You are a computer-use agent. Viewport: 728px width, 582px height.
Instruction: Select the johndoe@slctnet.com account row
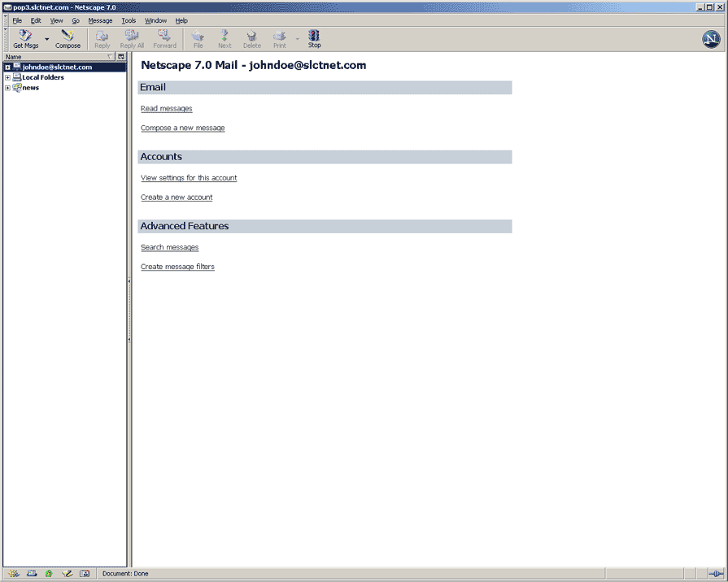(64, 67)
